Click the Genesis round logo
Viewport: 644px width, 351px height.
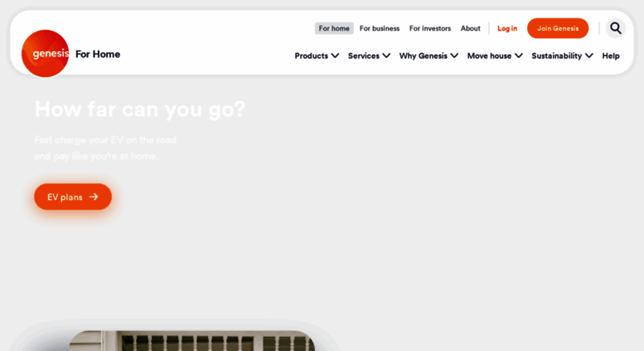(x=46, y=53)
